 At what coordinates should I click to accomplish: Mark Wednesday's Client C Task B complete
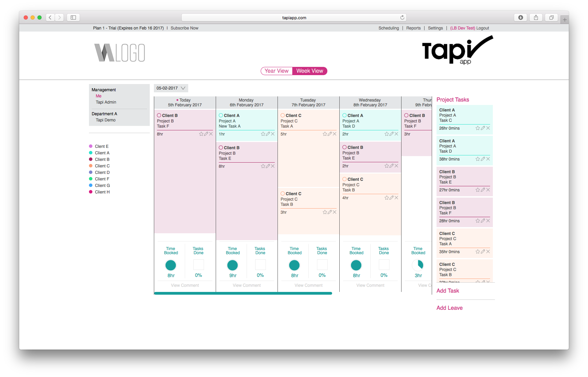pos(344,179)
